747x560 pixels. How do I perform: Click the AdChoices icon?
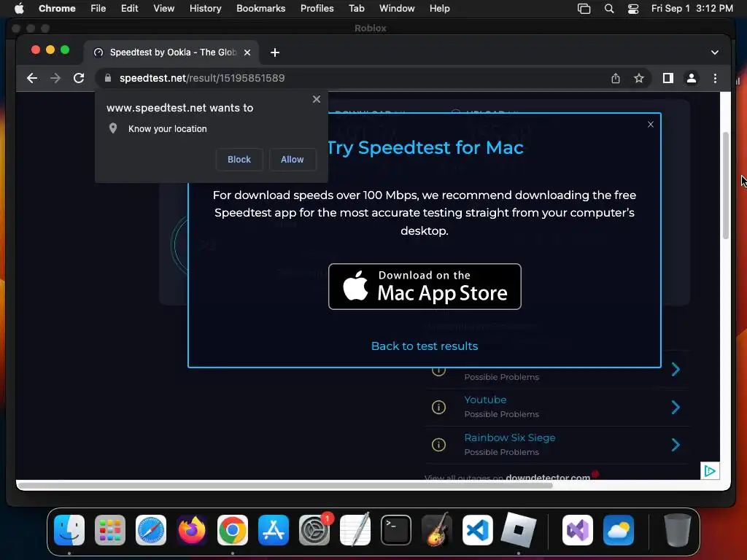click(710, 471)
